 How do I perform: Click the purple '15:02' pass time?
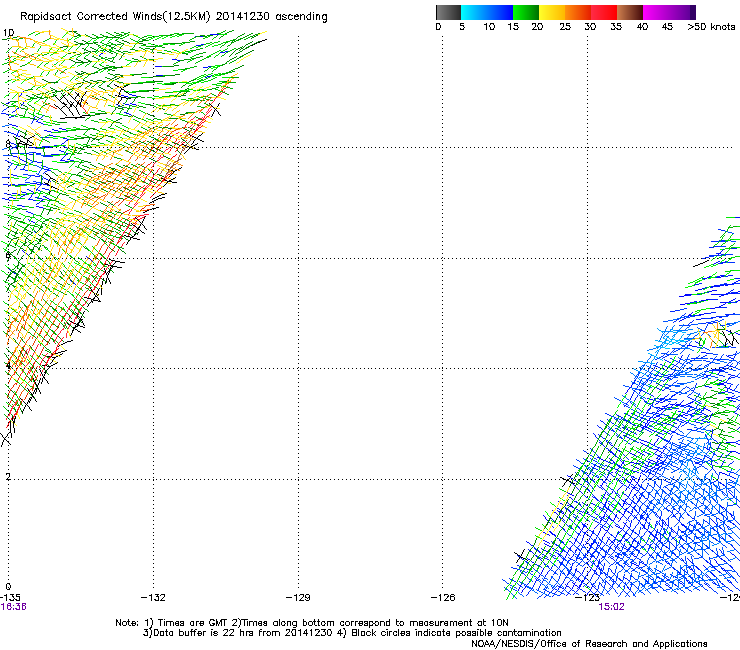[611, 607]
